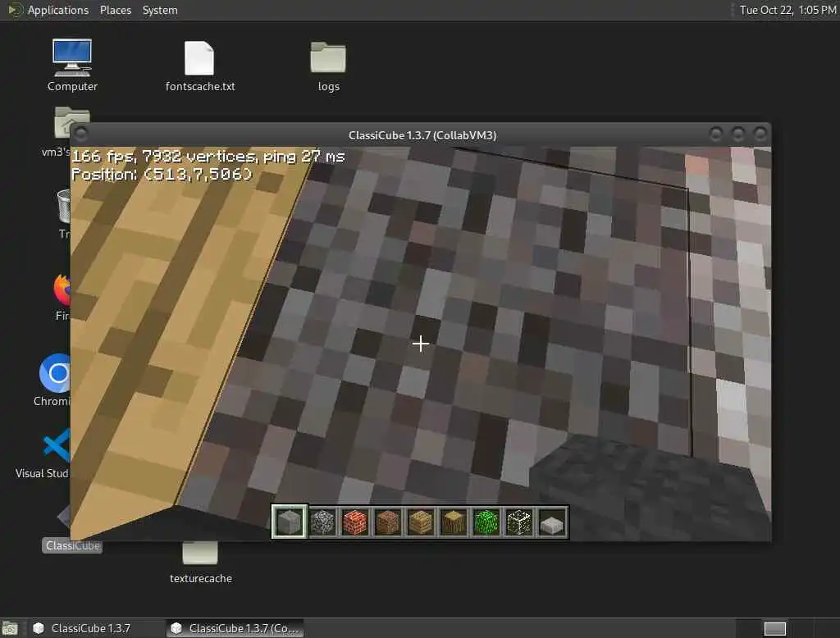Open the fontscache.txt file icon
The width and height of the screenshot is (840, 638).
200,66
